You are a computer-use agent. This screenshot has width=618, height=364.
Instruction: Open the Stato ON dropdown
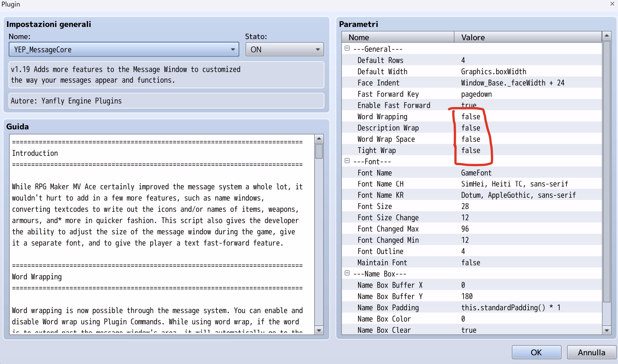318,50
